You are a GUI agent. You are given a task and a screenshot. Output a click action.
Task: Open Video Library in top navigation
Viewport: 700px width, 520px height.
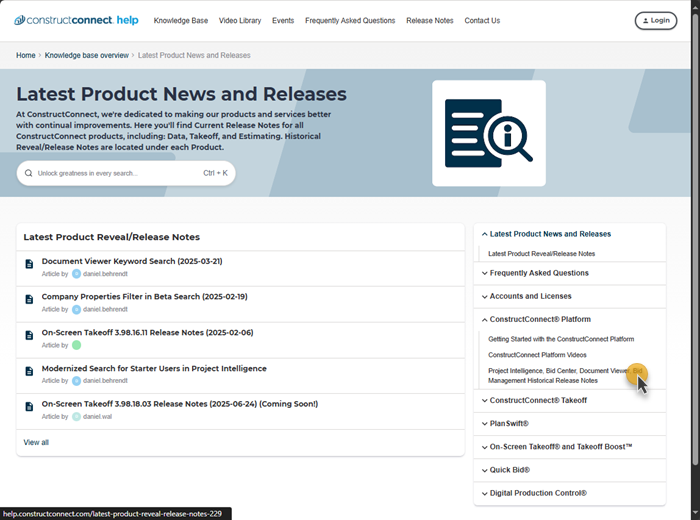(240, 21)
